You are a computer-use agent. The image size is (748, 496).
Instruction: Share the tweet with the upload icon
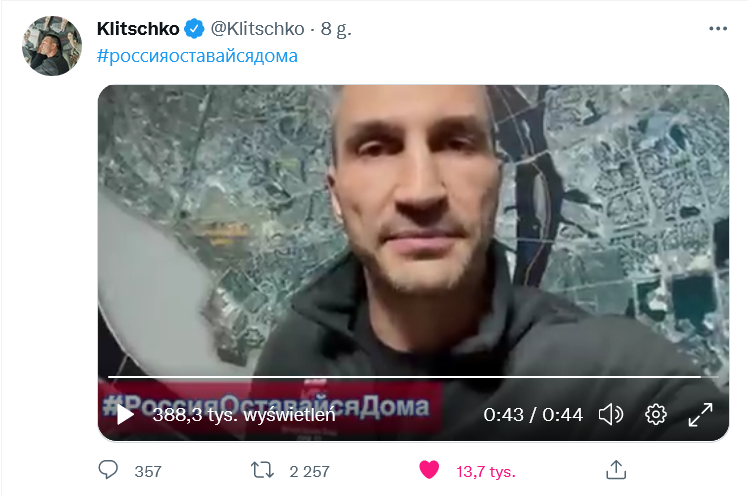pyautogui.click(x=616, y=470)
